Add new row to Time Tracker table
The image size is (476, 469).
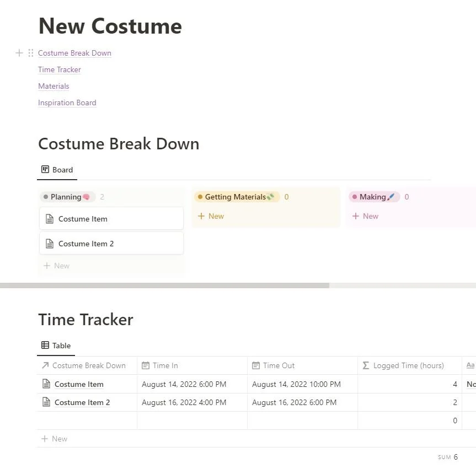(x=55, y=439)
